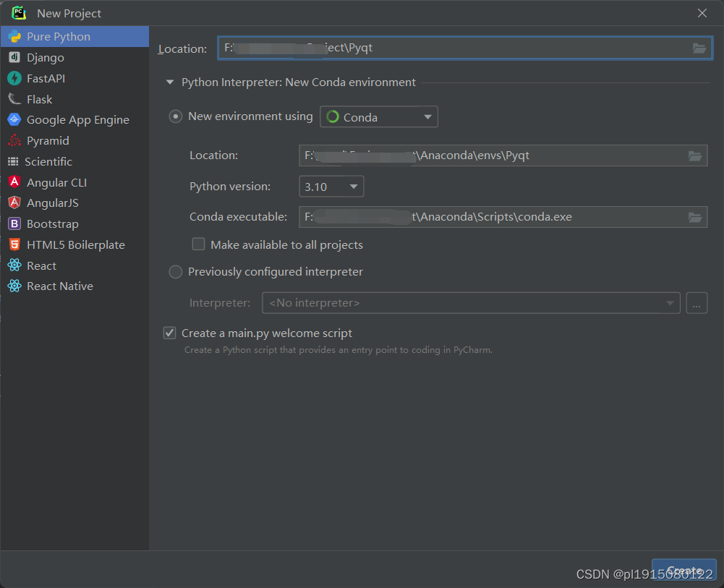Screen dimensions: 724x588
Task: Click the Angular CLI icon
Action: point(14,182)
